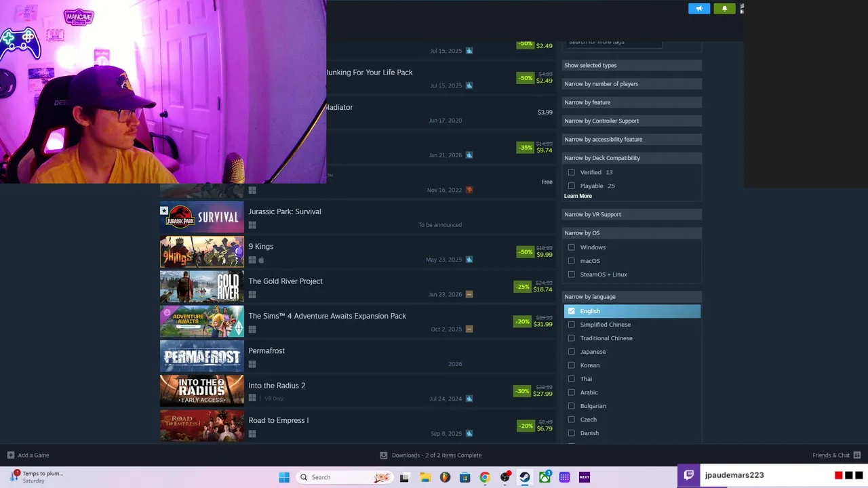868x488 pixels.
Task: Expand Show selected types section
Action: click(631, 65)
